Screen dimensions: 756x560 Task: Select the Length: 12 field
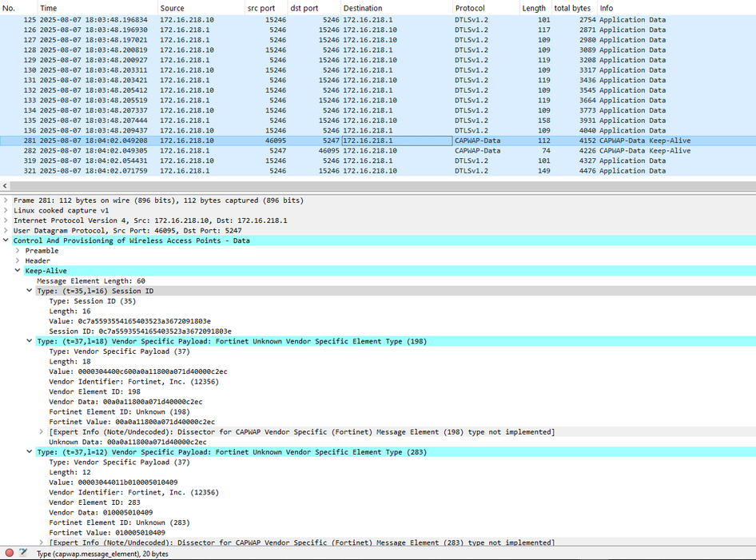[70, 472]
